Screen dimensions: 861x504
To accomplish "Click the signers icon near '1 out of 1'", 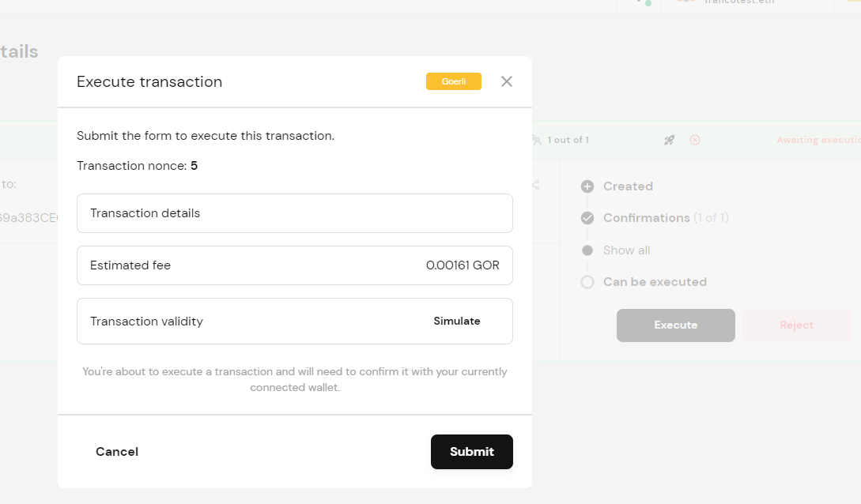I will click(x=535, y=140).
